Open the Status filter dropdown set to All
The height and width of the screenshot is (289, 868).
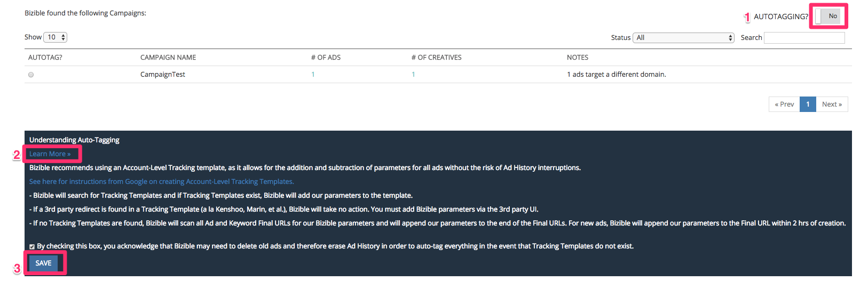coord(683,38)
